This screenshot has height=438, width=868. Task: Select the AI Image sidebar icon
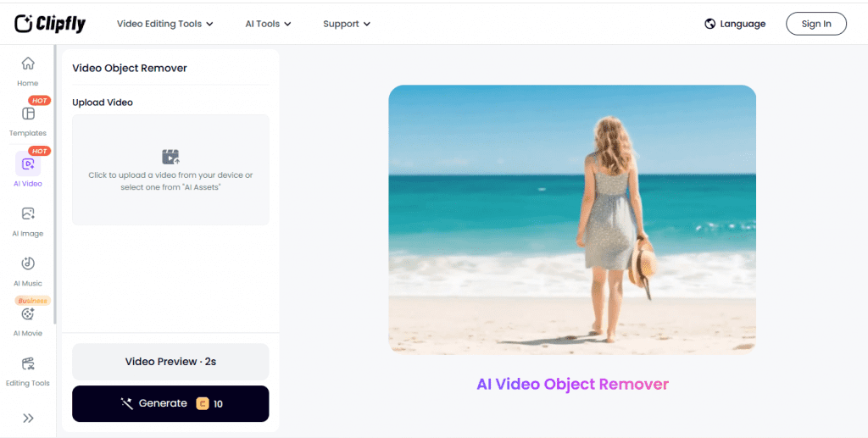pos(28,213)
